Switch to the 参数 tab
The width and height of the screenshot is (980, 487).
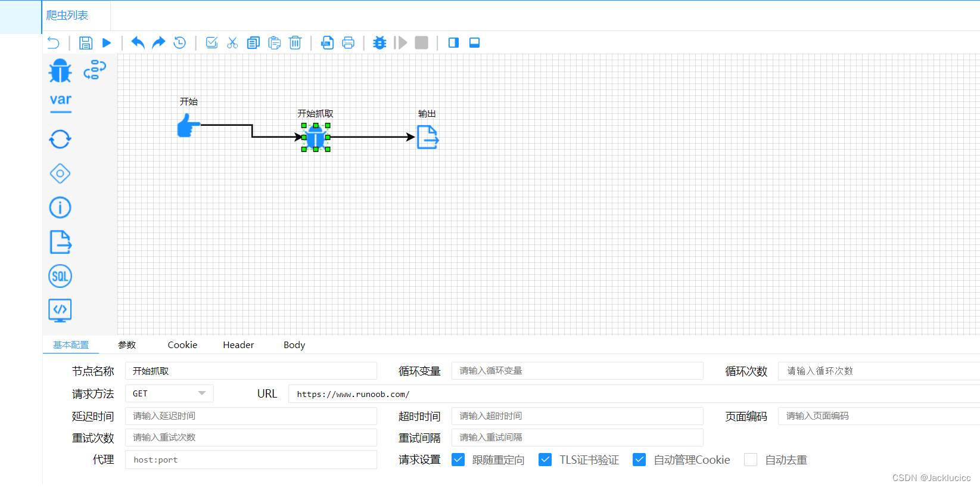click(x=127, y=345)
